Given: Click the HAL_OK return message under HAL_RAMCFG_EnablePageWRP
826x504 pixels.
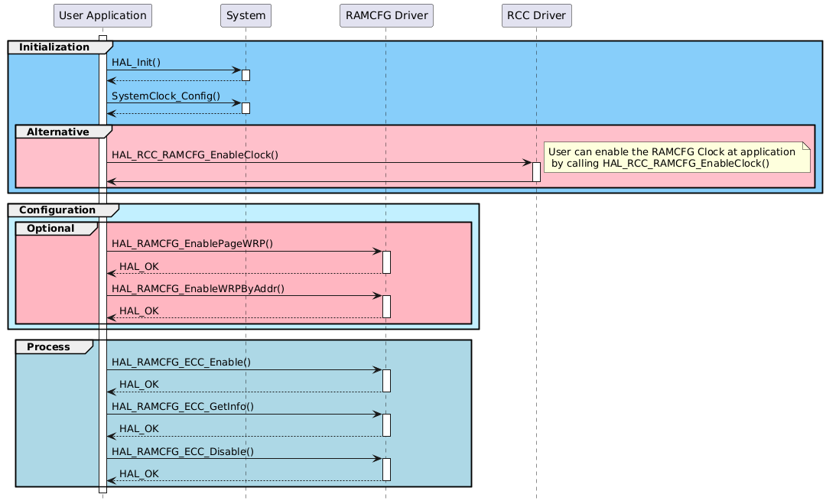Looking at the screenshot, I should [131, 266].
